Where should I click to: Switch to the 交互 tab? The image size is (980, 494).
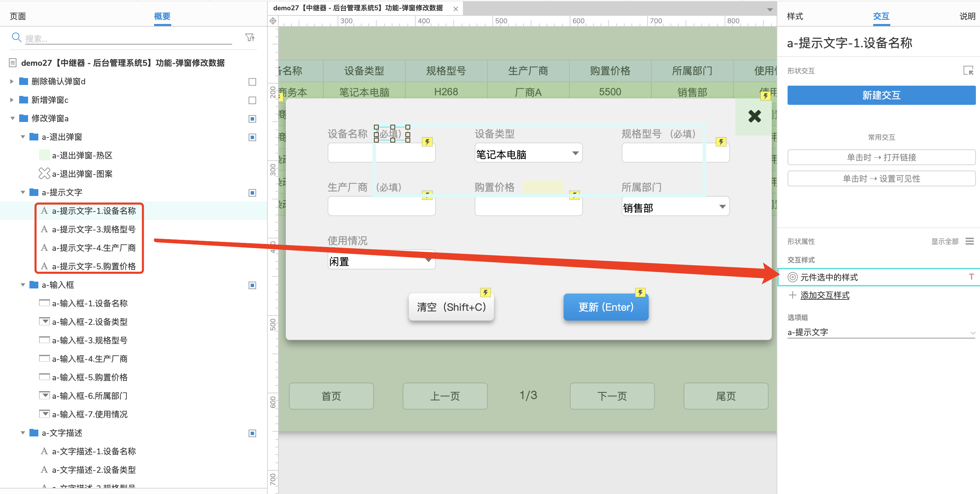881,16
